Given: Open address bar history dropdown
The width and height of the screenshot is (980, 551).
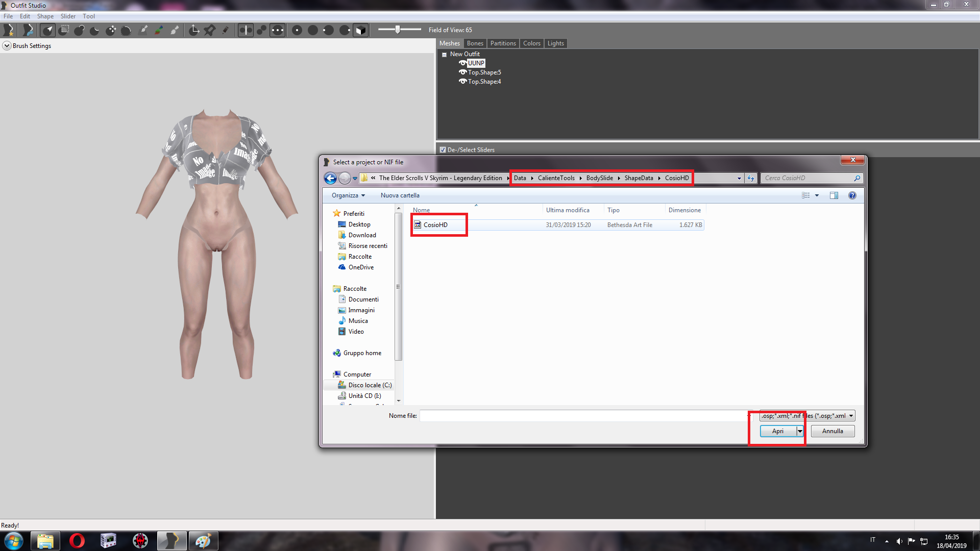Looking at the screenshot, I should (739, 178).
